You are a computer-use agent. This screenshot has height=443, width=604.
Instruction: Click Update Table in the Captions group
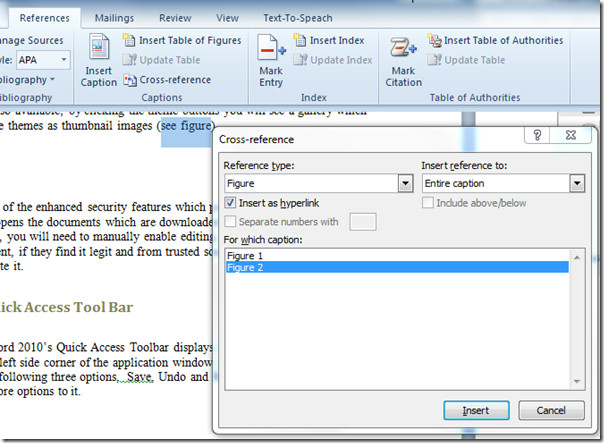[x=161, y=60]
